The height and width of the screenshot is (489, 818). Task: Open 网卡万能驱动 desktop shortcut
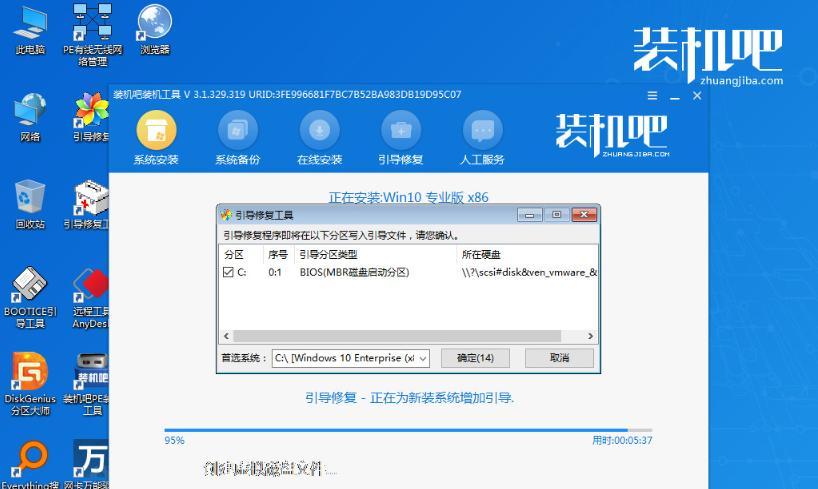tap(88, 464)
